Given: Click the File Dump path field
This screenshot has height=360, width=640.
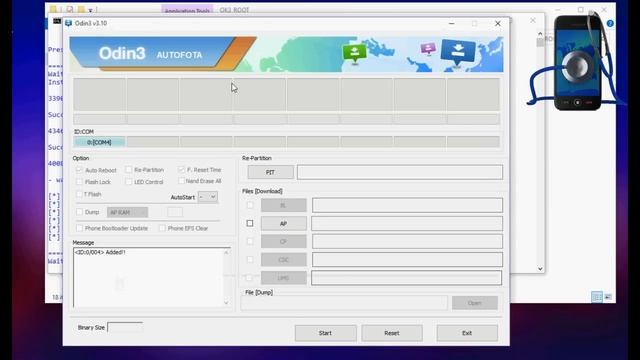Looking at the screenshot, I should point(344,303).
